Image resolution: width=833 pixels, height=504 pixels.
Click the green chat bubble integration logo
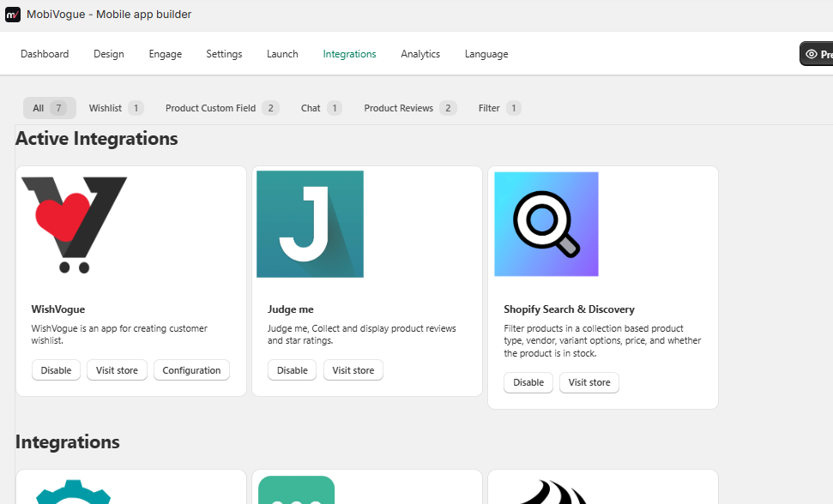tap(297, 490)
